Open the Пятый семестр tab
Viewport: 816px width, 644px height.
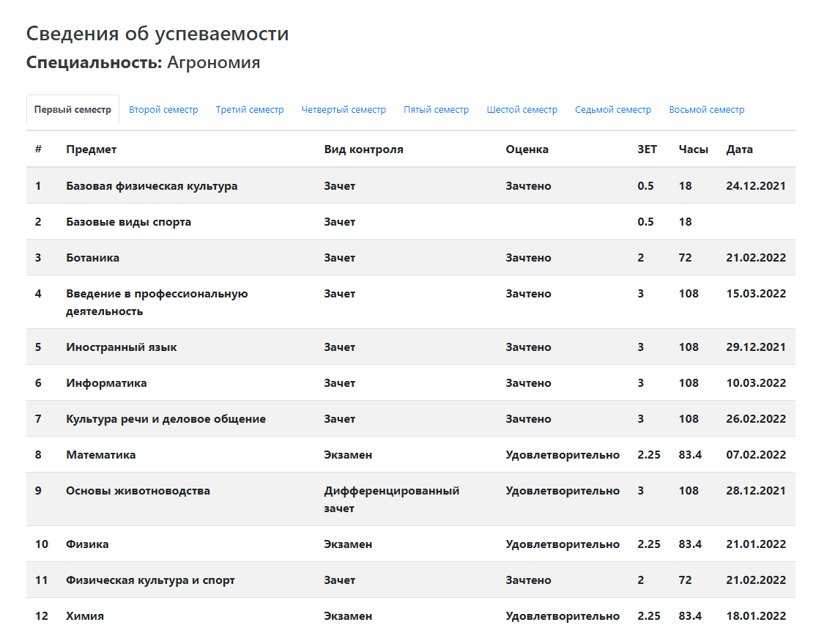click(x=436, y=110)
